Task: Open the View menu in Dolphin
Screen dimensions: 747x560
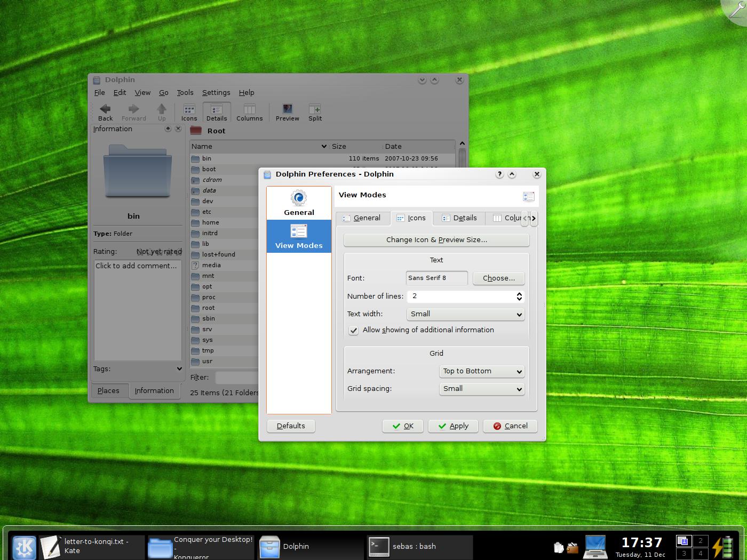Action: coord(142,92)
